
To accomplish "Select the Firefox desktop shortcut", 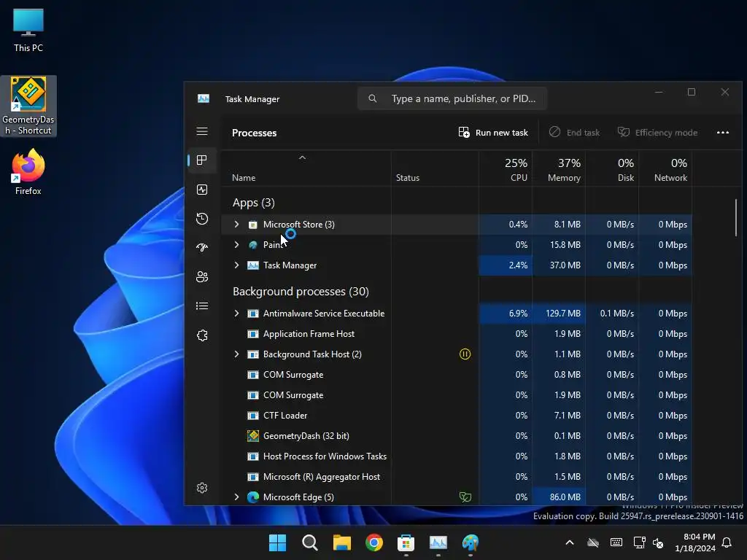I will (x=28, y=172).
